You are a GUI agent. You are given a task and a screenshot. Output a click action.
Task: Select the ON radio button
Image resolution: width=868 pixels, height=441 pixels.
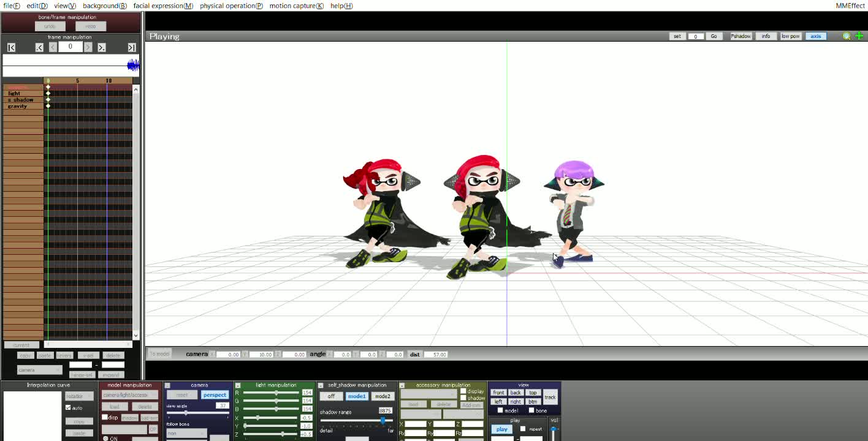pos(106,439)
